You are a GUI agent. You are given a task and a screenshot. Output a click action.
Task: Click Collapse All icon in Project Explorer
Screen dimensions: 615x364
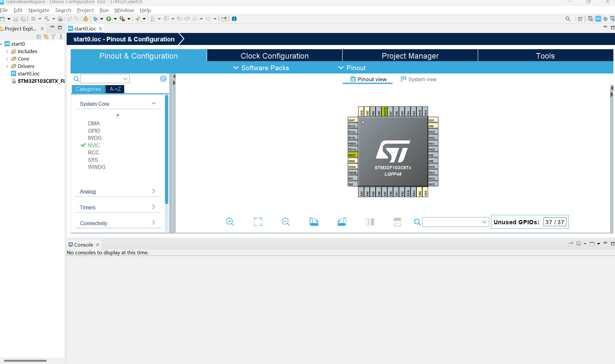(x=39, y=37)
